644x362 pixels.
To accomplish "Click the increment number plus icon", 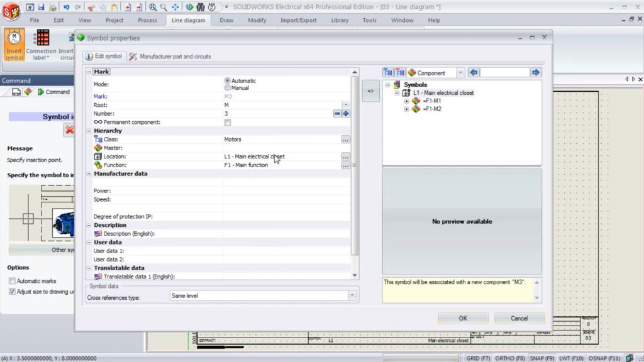I will [346, 114].
